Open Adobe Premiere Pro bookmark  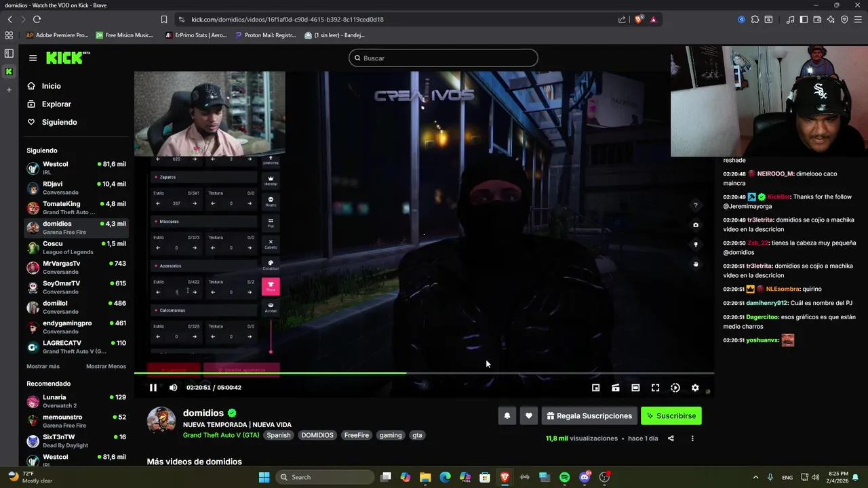click(57, 35)
